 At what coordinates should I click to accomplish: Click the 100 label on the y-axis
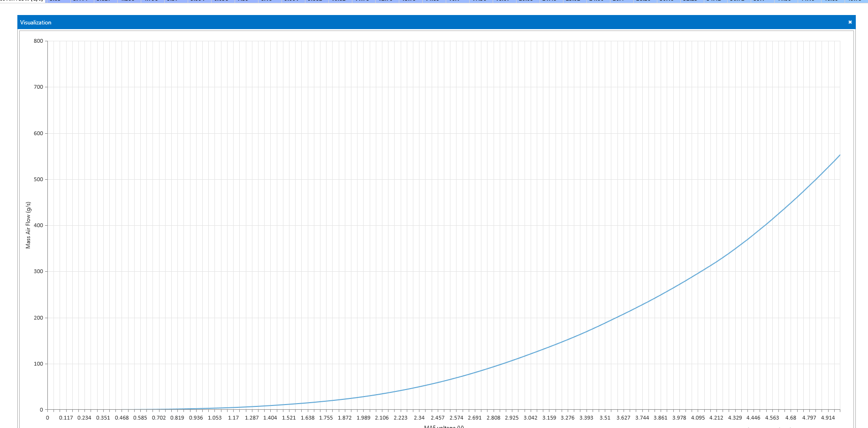(38, 364)
